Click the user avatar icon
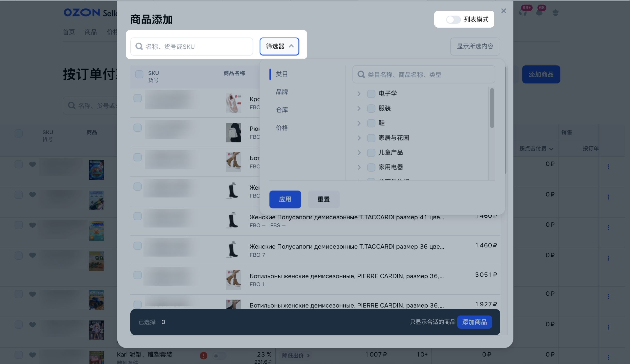The height and width of the screenshot is (364, 630). [555, 13]
